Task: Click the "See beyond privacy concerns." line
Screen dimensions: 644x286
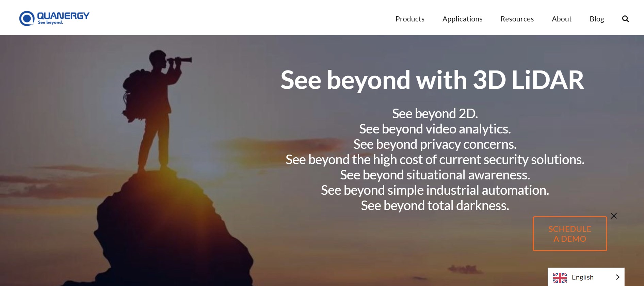Action: (x=435, y=144)
